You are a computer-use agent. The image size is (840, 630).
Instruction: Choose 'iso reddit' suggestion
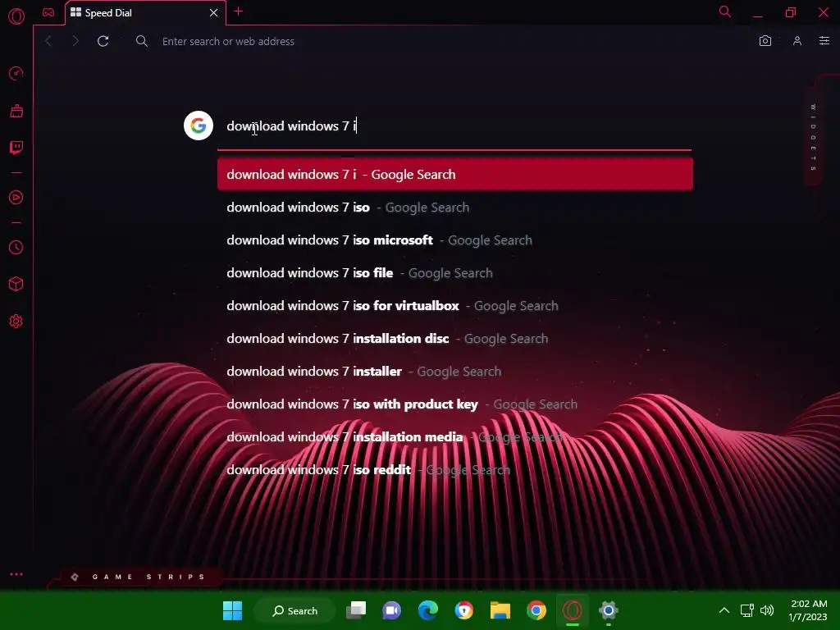click(x=454, y=470)
